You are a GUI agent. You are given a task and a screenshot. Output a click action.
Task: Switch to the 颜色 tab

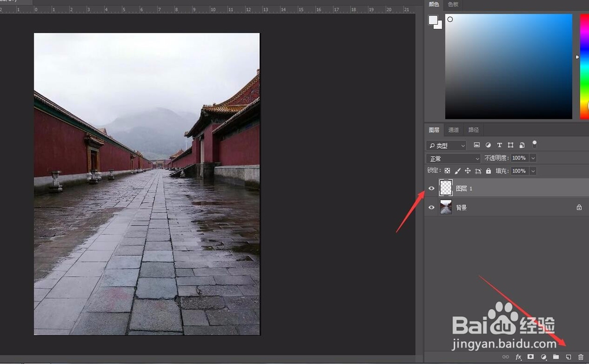(x=434, y=5)
